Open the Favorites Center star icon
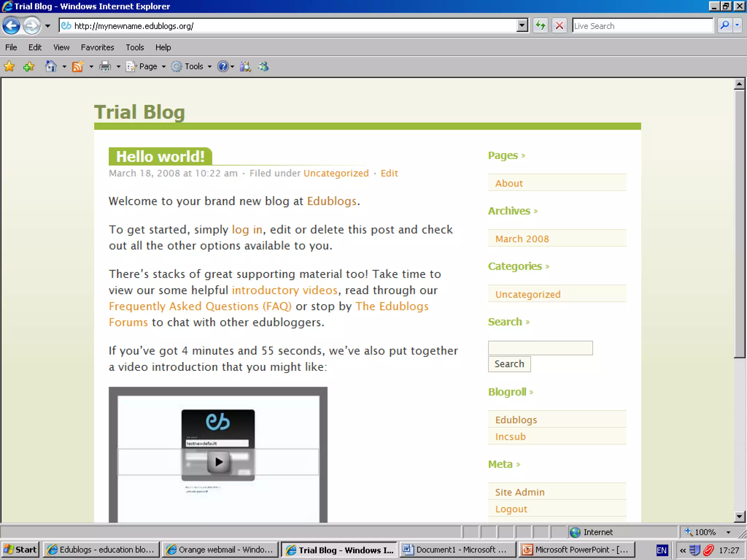Screen dimensions: 747x560 coord(9,66)
